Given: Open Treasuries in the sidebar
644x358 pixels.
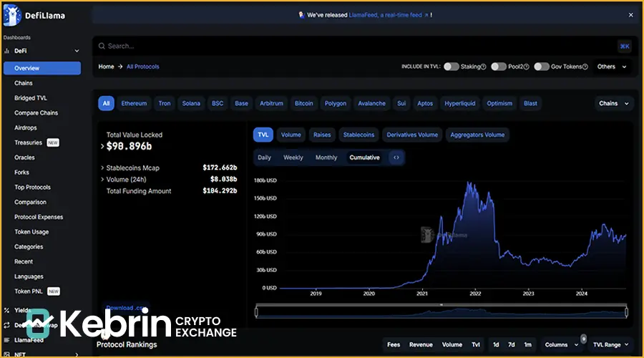Looking at the screenshot, I should (29, 142).
